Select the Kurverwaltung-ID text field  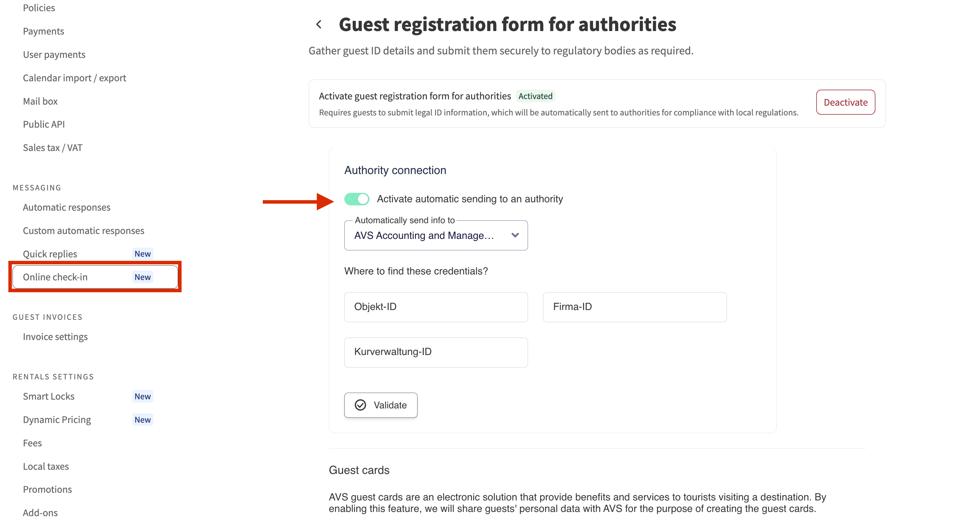(436, 352)
